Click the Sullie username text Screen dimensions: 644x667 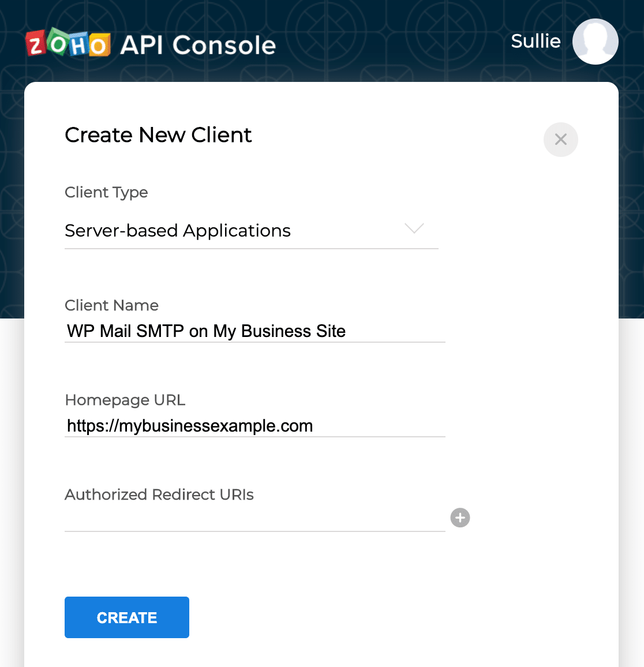pos(536,42)
